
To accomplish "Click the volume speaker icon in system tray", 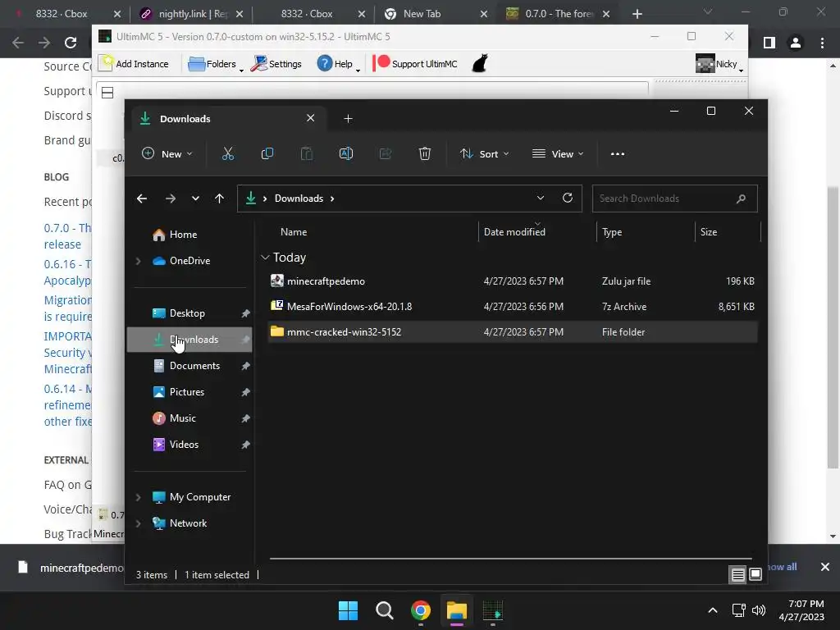I will click(759, 610).
